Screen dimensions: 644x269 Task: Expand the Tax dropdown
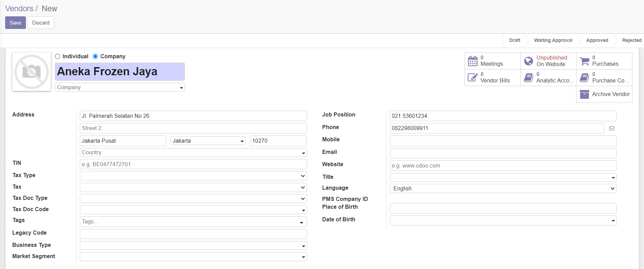[193, 187]
